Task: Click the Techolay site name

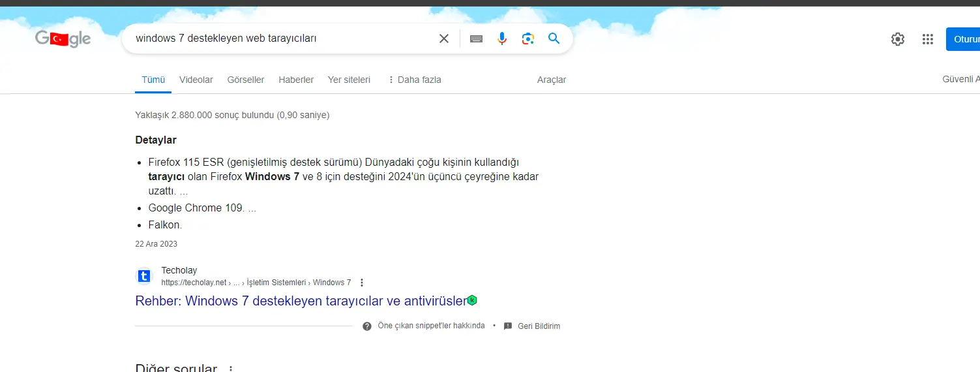Action: [x=179, y=270]
